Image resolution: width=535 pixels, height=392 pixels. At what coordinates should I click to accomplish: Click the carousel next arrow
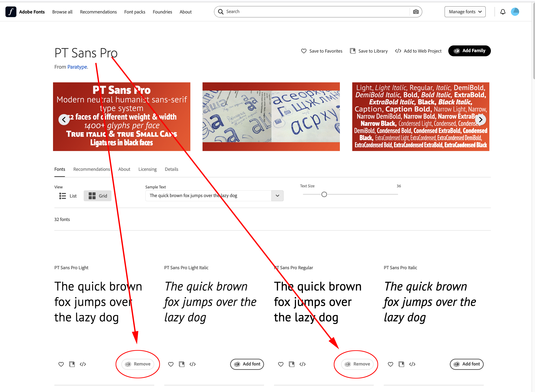click(481, 120)
